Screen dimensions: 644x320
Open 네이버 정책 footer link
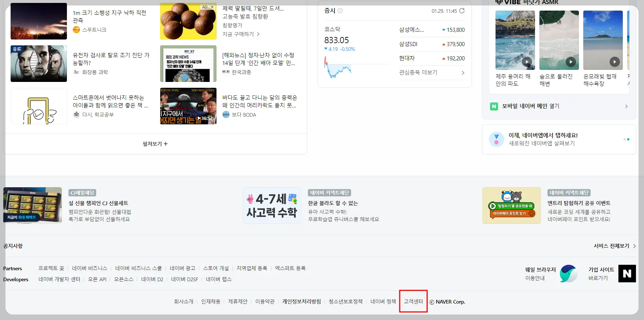pyautogui.click(x=383, y=302)
